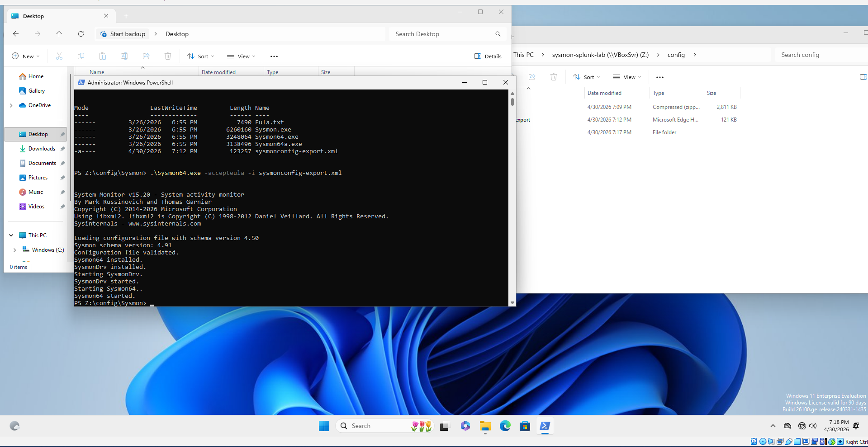The width and height of the screenshot is (868, 447).
Task: Select Home in navigation pane
Action: click(x=36, y=76)
